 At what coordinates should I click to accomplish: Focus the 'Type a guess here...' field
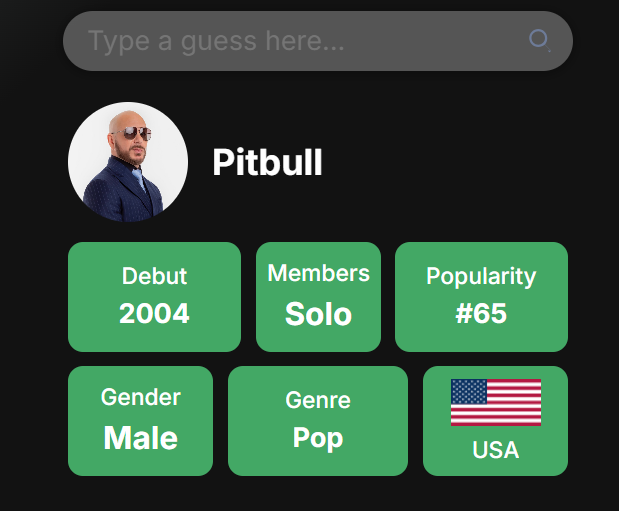318,41
